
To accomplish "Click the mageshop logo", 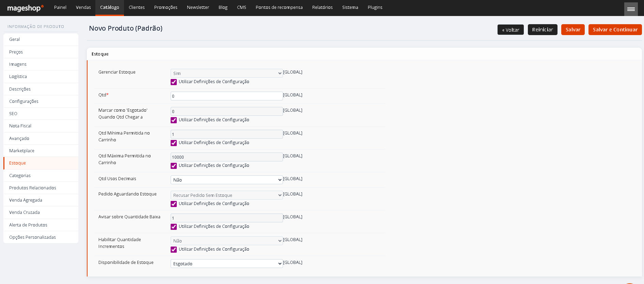I will (26, 8).
